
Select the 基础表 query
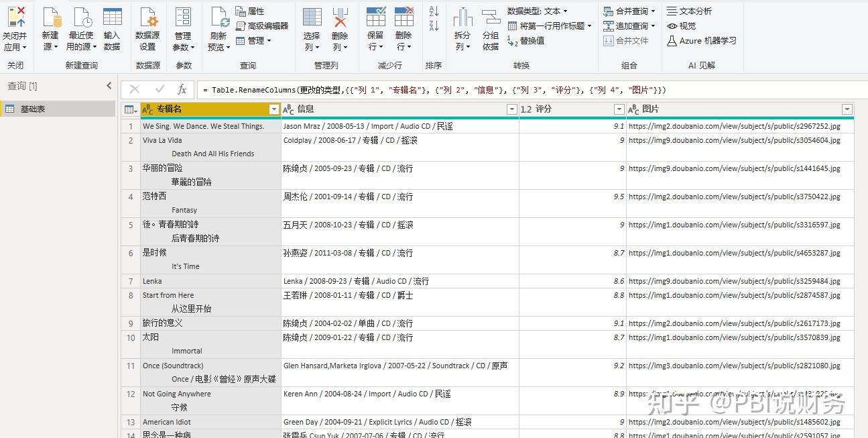tap(58, 109)
